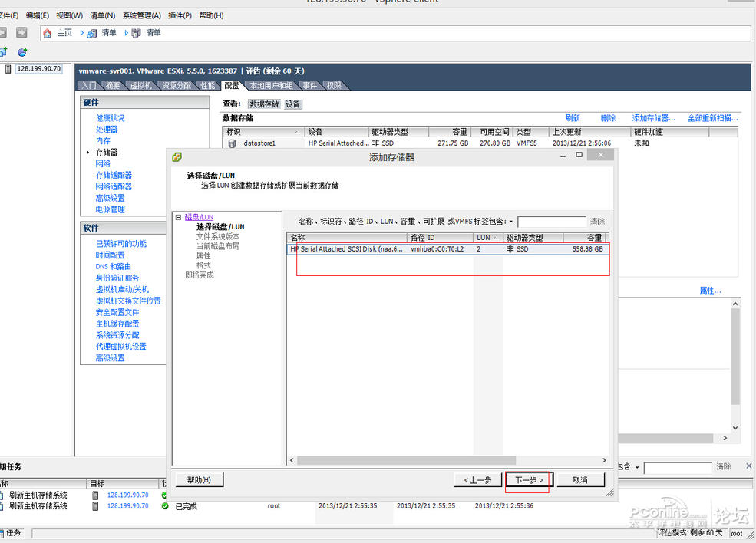Switch datastore view to 设备
The image size is (756, 543).
[x=292, y=104]
